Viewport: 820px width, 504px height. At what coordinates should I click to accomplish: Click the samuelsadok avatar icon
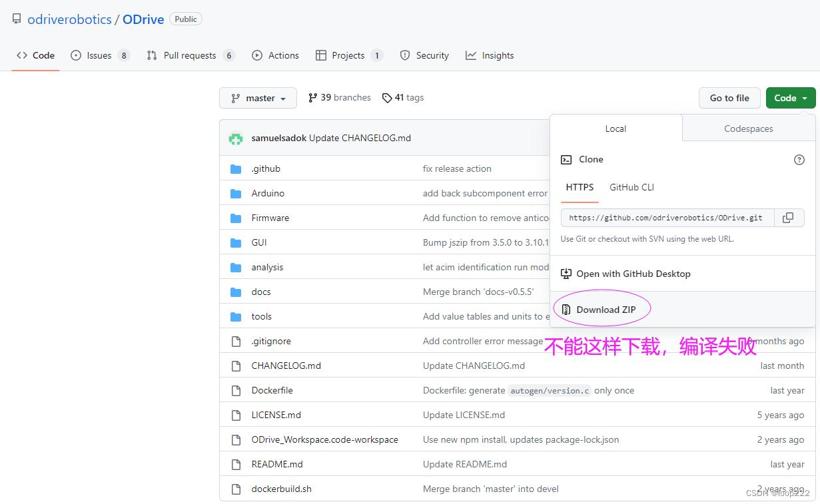[236, 139]
